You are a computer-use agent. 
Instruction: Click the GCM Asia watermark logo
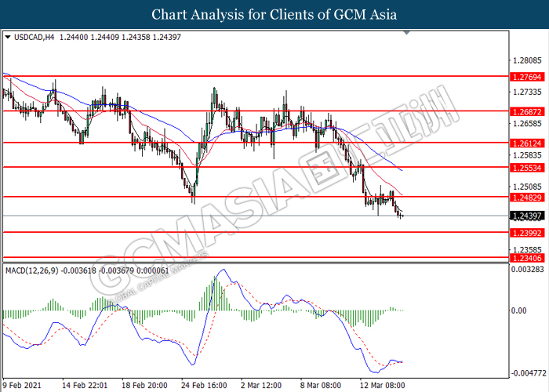pyautogui.click(x=274, y=188)
